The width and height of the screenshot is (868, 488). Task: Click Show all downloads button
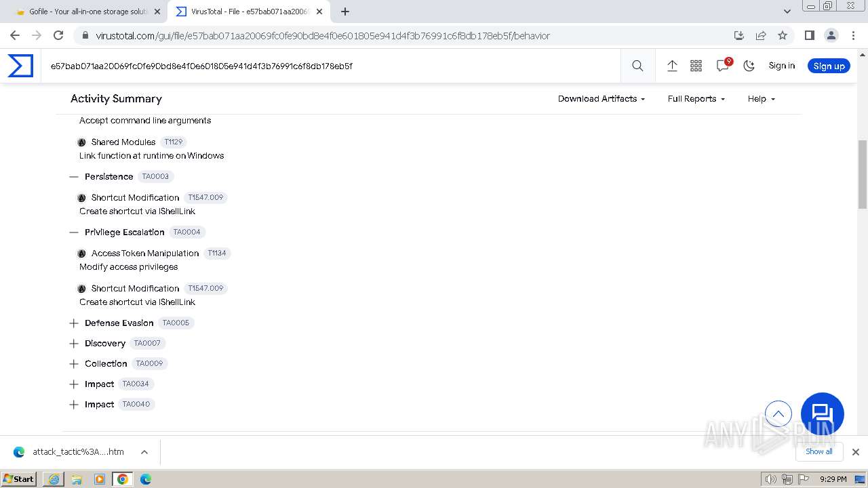819,451
